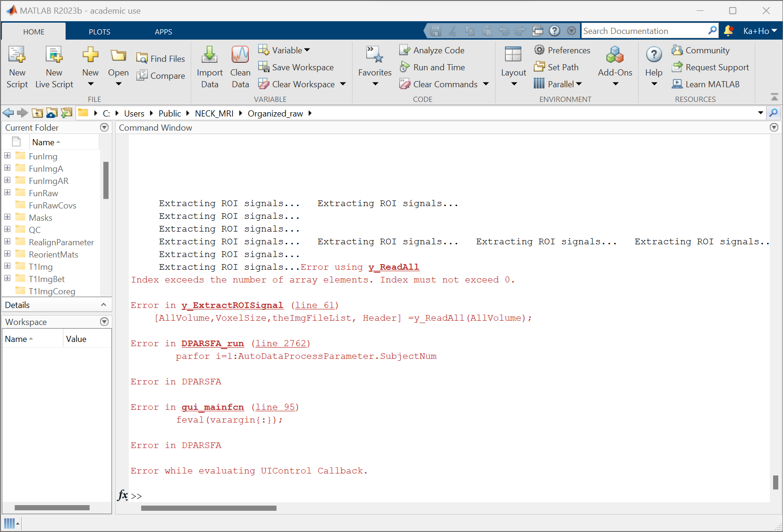Open Clear Workspace dropdown arrow
This screenshot has width=783, height=532.
pyautogui.click(x=343, y=84)
